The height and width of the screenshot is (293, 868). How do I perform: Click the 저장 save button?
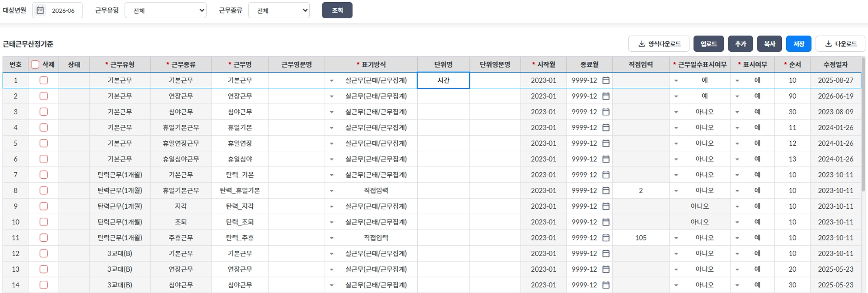tap(799, 44)
